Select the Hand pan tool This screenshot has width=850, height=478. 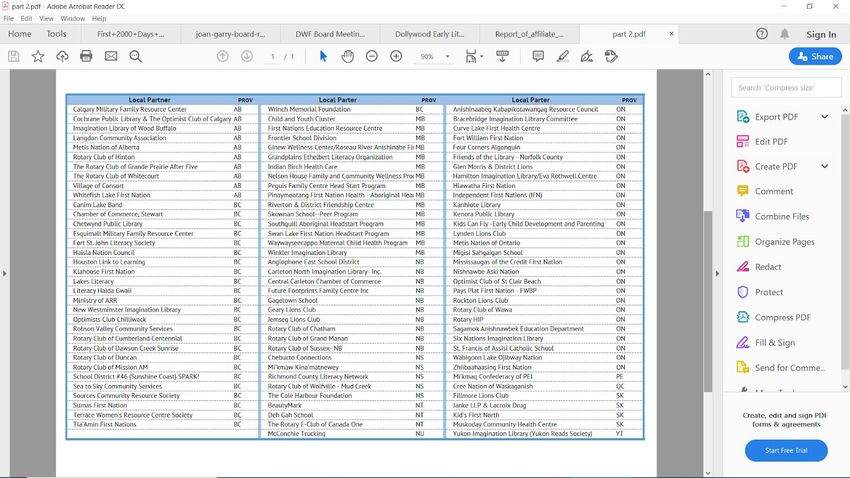point(347,57)
